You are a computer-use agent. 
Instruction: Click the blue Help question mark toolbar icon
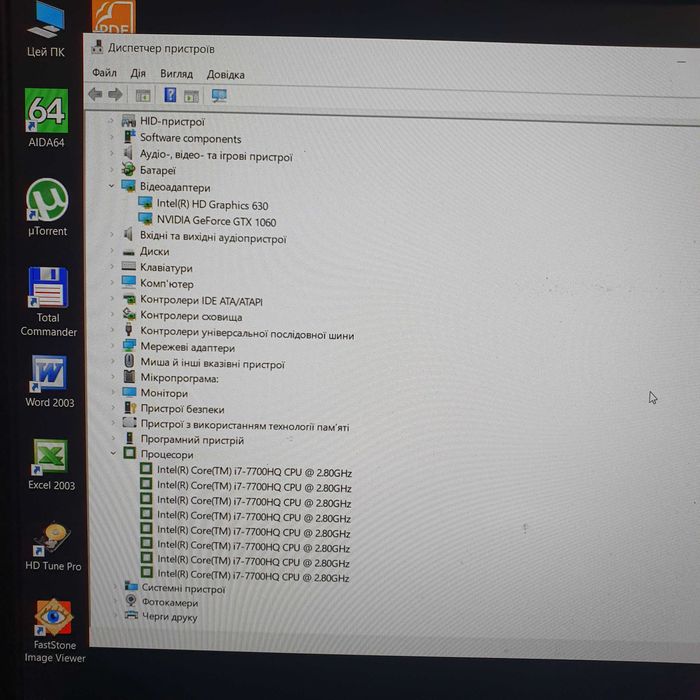click(x=170, y=95)
